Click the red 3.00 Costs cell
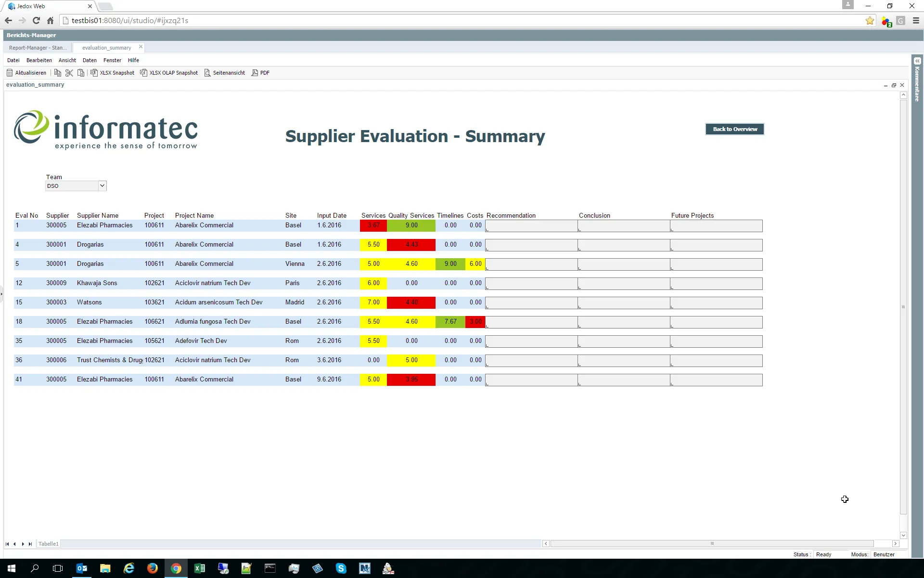 475,322
